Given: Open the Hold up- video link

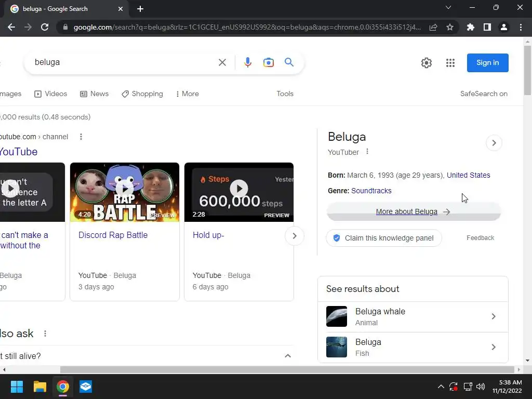Looking at the screenshot, I should 208,235.
